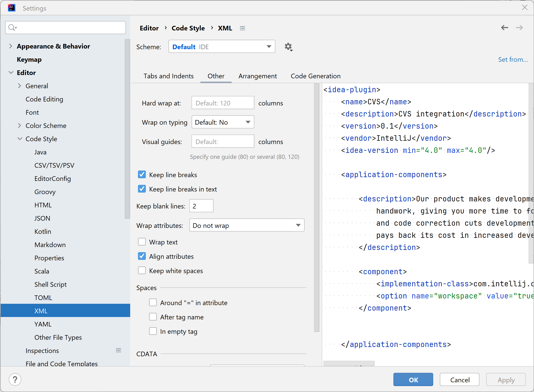Screen dimensions: 534x392
Task: Toggle Keep white spaces option
Action: pos(142,270)
